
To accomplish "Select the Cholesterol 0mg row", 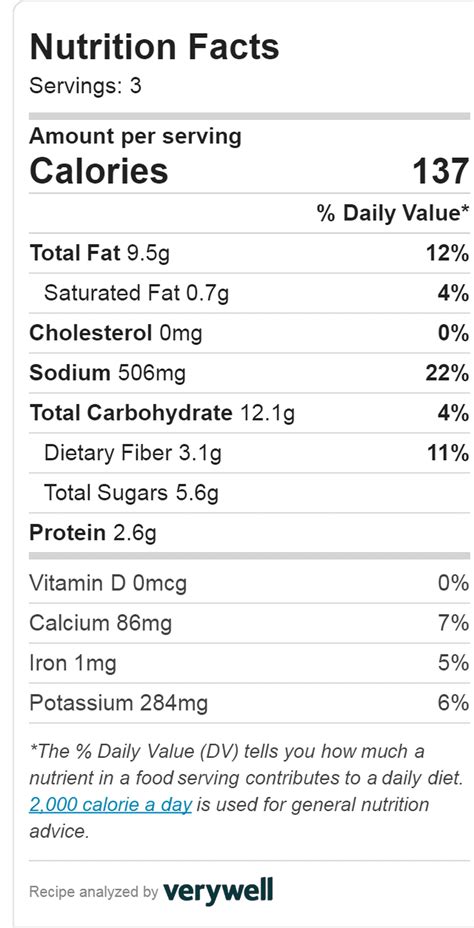I will [x=249, y=333].
